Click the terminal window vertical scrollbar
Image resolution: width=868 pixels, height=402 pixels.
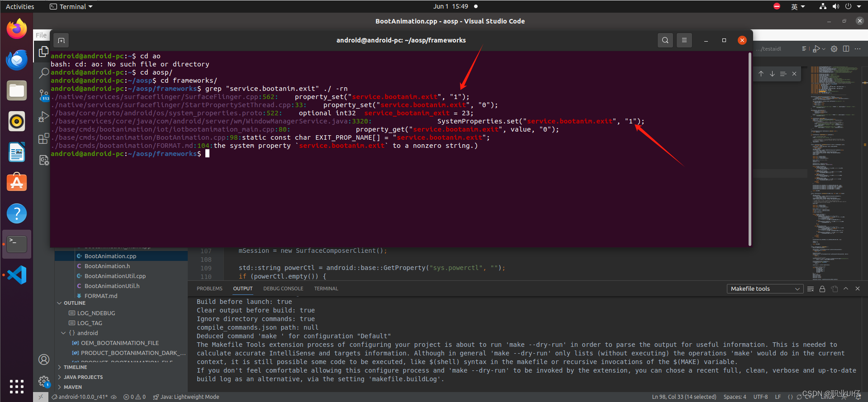[749, 149]
